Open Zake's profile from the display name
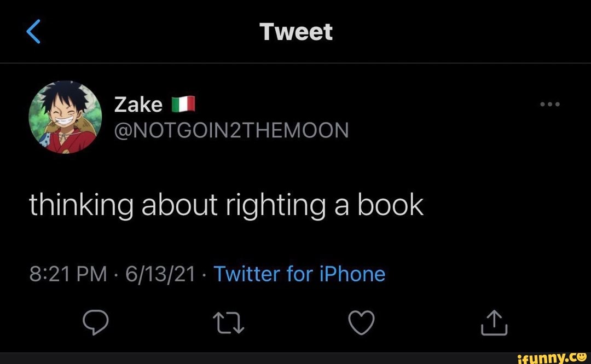Image resolution: width=591 pixels, height=364 pixels. [x=137, y=103]
